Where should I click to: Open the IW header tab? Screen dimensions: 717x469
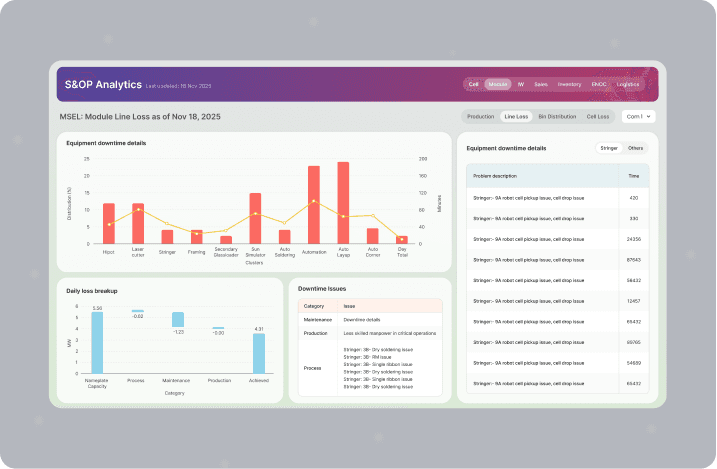click(x=521, y=84)
